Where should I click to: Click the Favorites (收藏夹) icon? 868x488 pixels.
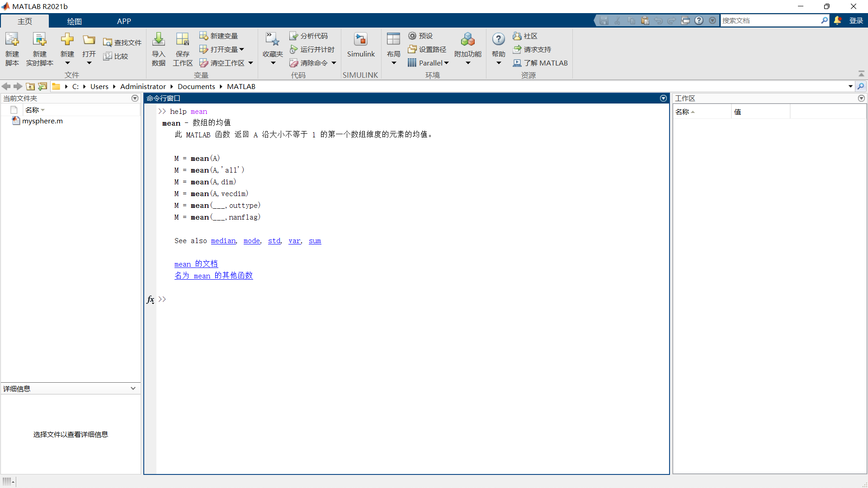pos(273,40)
